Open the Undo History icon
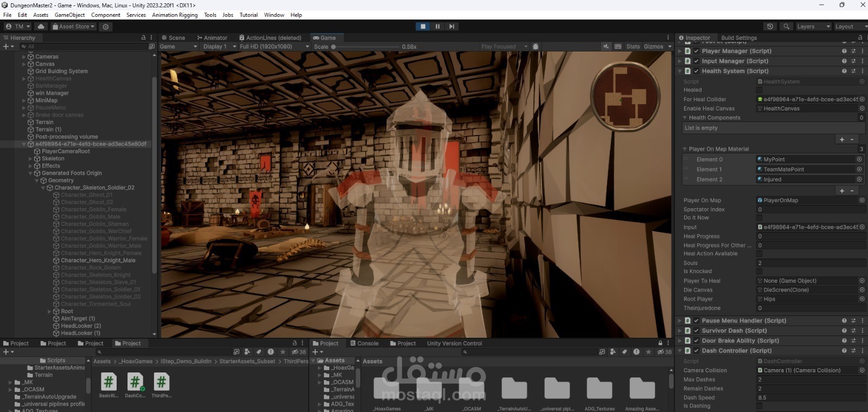This screenshot has width=868, height=412. click(x=770, y=27)
